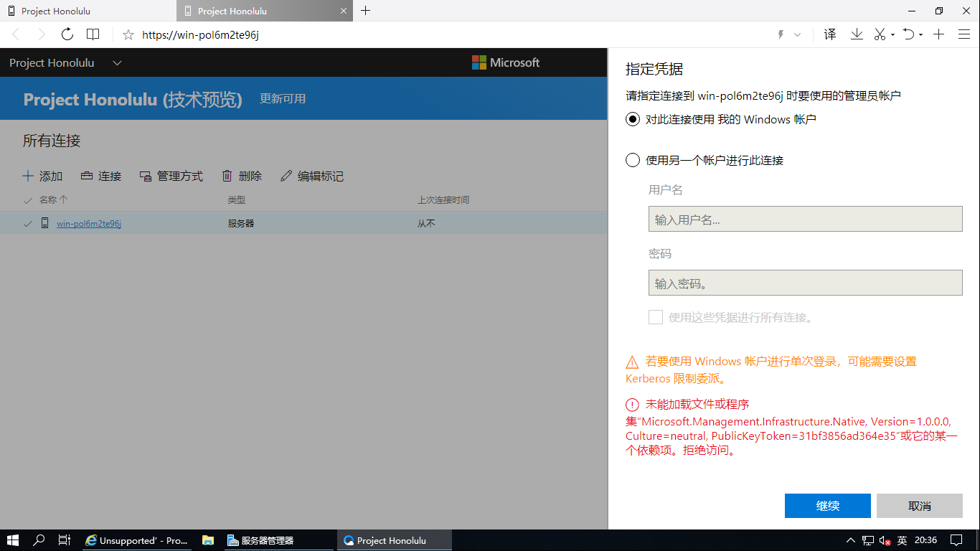980x551 pixels.
Task: Click the favorites star icon
Action: coord(128,34)
